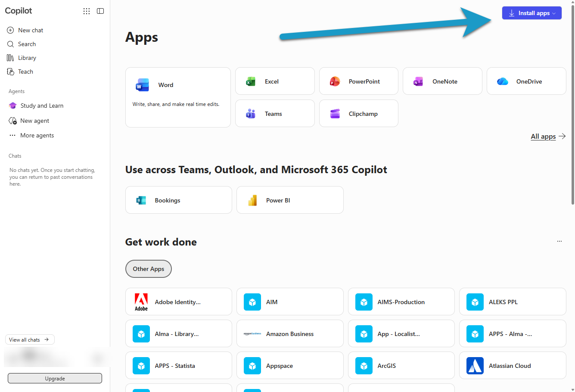This screenshot has width=575, height=392.
Task: Click the ALEKS PPL cube icon
Action: [x=475, y=302]
